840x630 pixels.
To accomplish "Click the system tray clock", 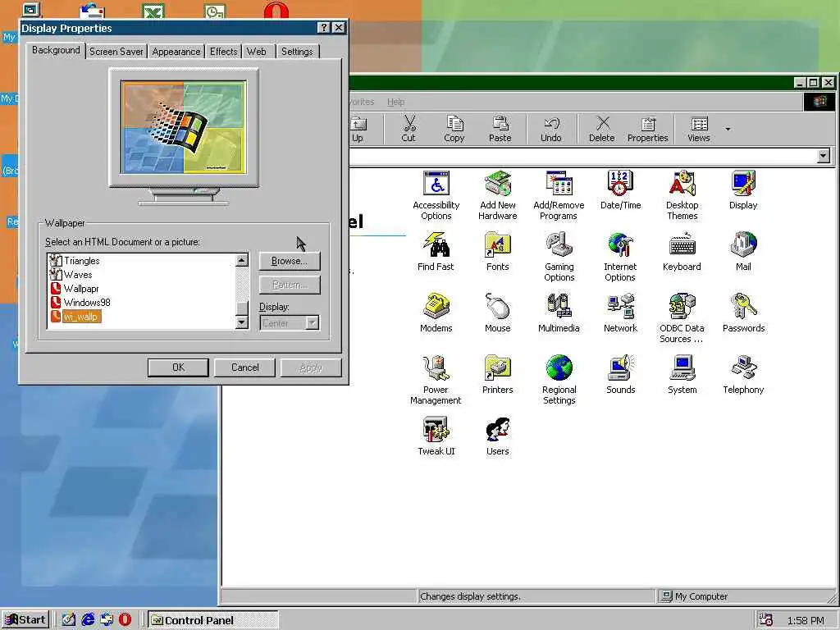I will pos(806,620).
